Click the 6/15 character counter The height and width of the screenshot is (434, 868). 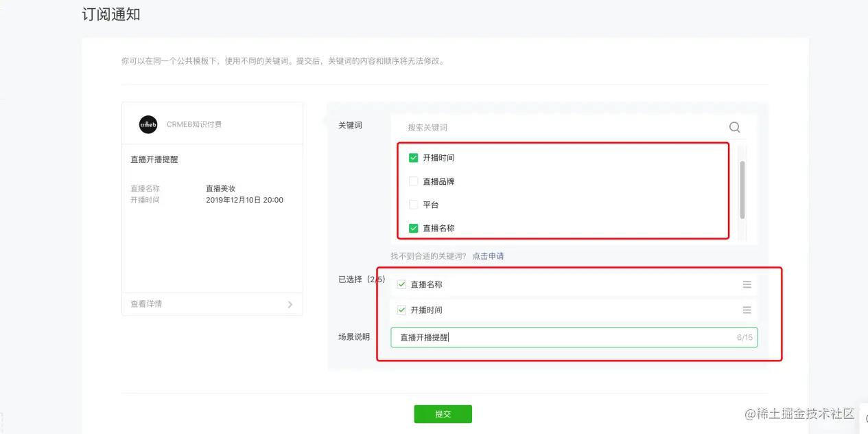[x=744, y=337]
